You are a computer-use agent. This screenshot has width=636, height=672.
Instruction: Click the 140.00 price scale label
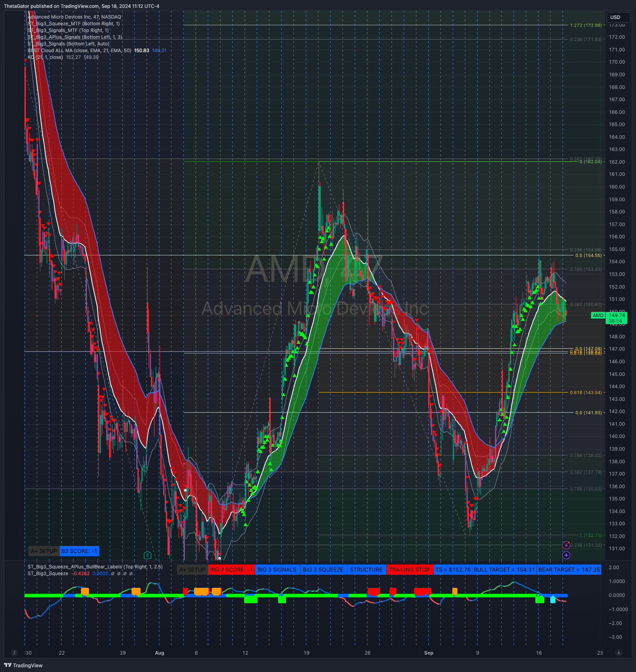click(x=617, y=436)
